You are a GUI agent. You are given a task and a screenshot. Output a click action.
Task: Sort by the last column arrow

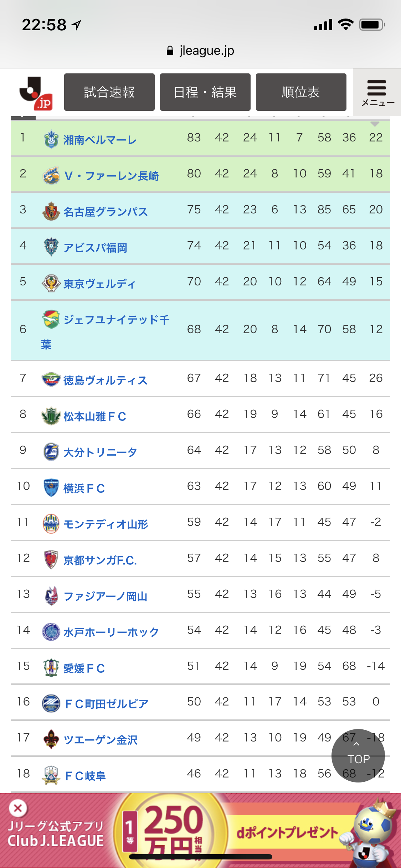[375, 123]
